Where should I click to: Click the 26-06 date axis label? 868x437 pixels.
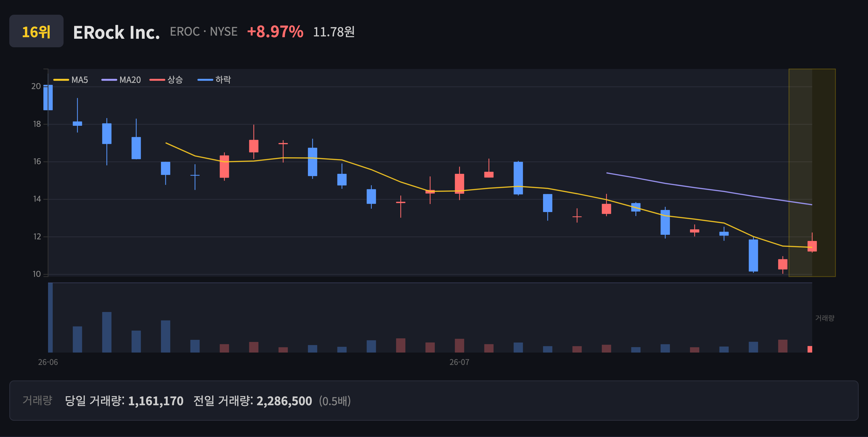click(48, 362)
